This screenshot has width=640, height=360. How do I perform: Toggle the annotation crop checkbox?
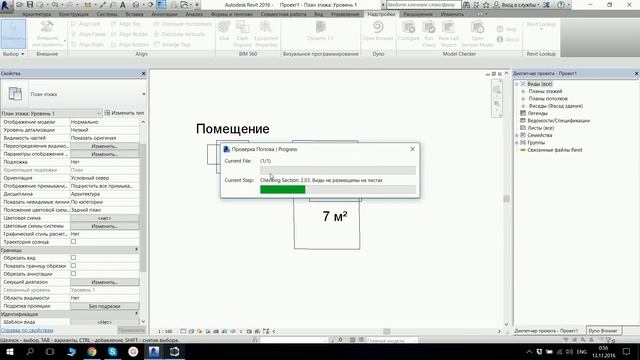[73, 273]
